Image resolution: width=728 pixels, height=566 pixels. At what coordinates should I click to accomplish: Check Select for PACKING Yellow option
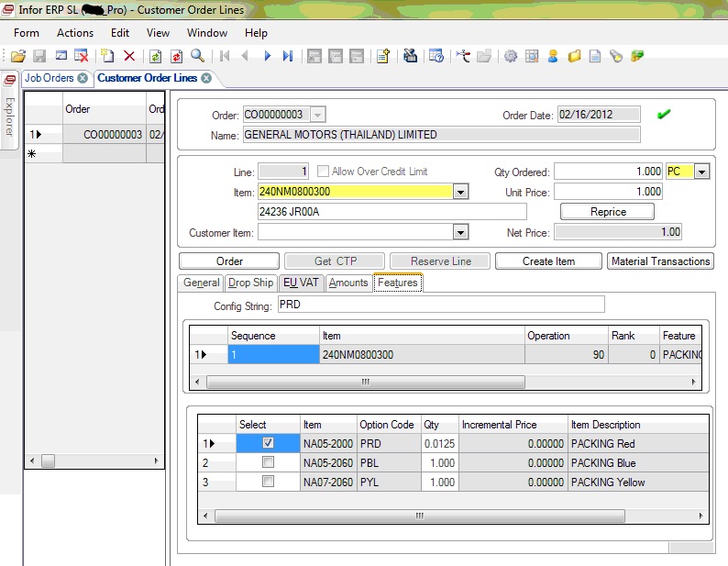268,482
